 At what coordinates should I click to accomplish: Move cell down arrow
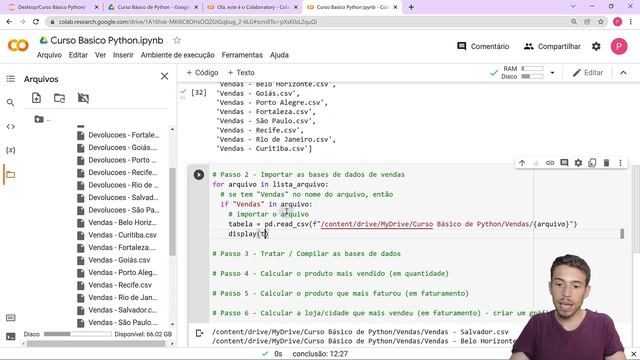[536, 163]
